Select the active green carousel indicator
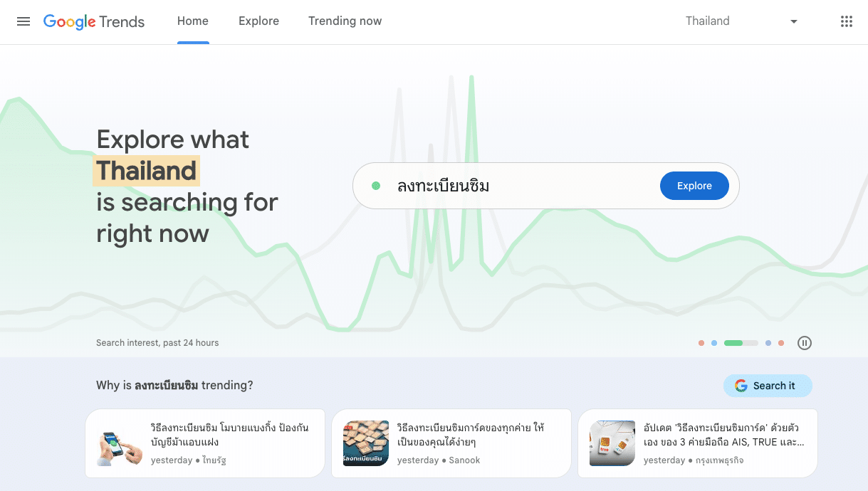This screenshot has width=868, height=491. coord(741,343)
